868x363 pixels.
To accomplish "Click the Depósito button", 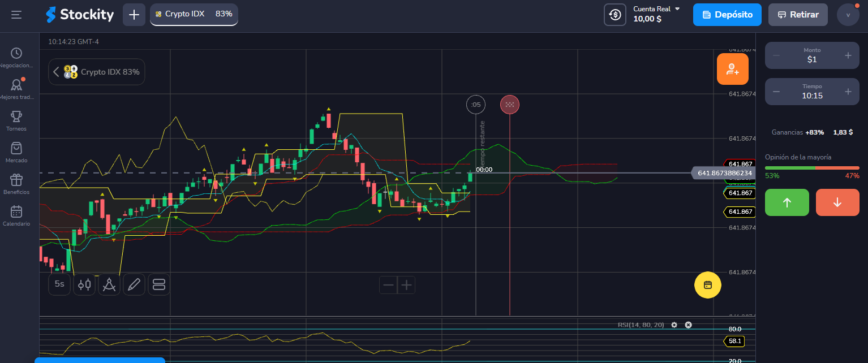I will point(727,15).
